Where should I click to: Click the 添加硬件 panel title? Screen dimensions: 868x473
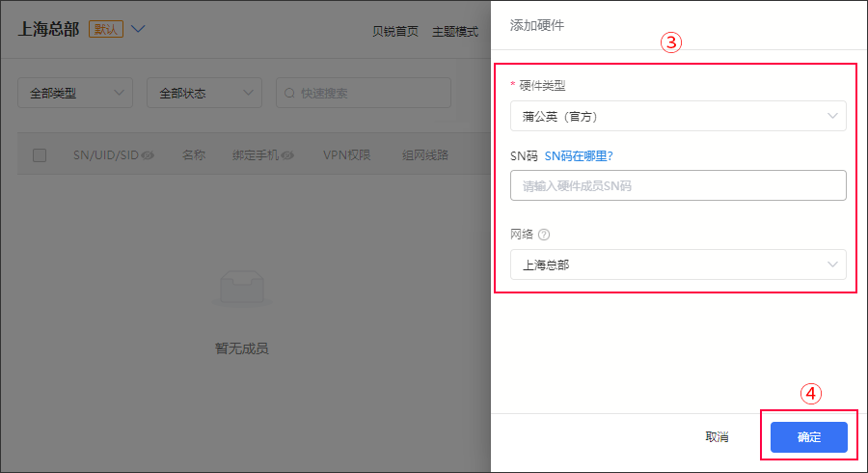coord(537,25)
